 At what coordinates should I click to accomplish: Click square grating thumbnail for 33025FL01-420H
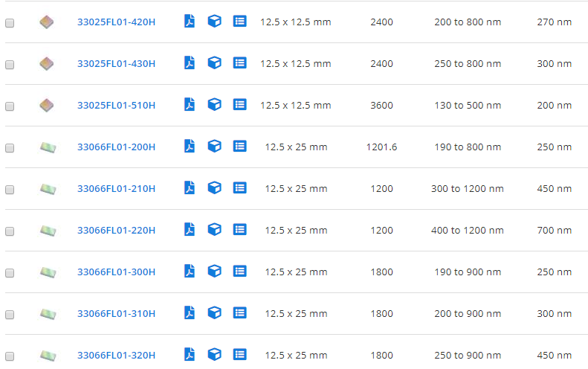coord(47,22)
